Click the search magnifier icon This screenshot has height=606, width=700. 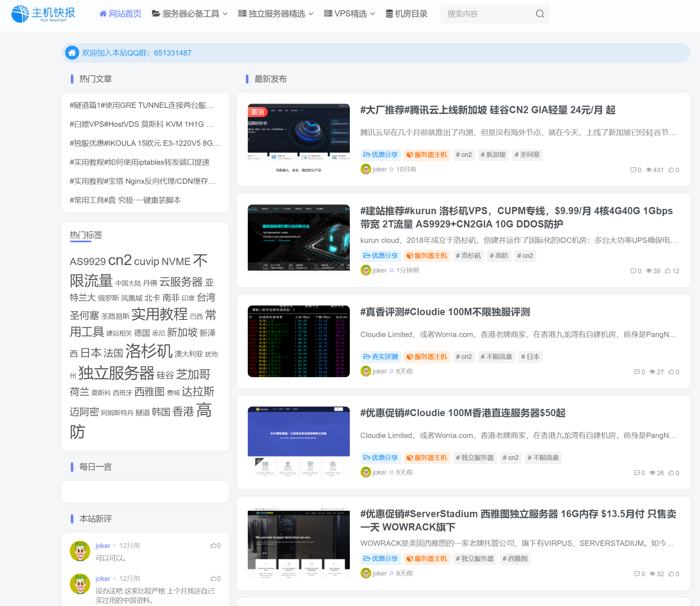point(540,14)
